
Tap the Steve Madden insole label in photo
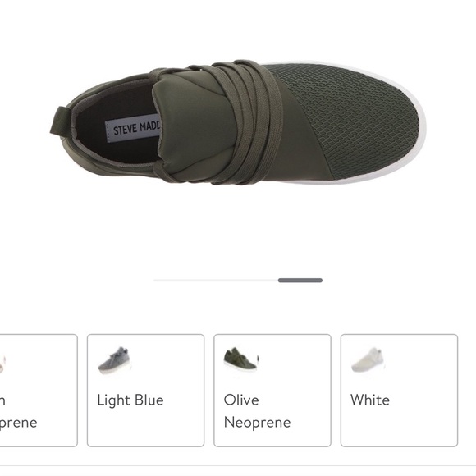point(133,129)
